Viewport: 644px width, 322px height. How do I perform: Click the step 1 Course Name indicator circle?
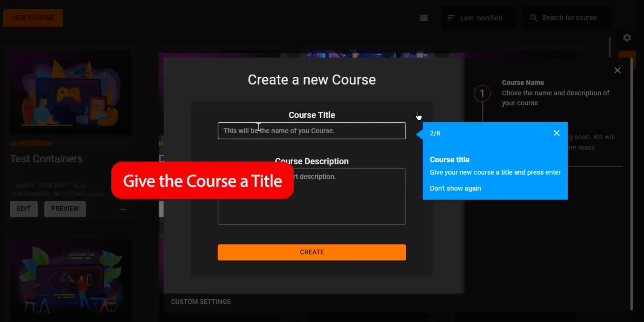click(x=482, y=93)
